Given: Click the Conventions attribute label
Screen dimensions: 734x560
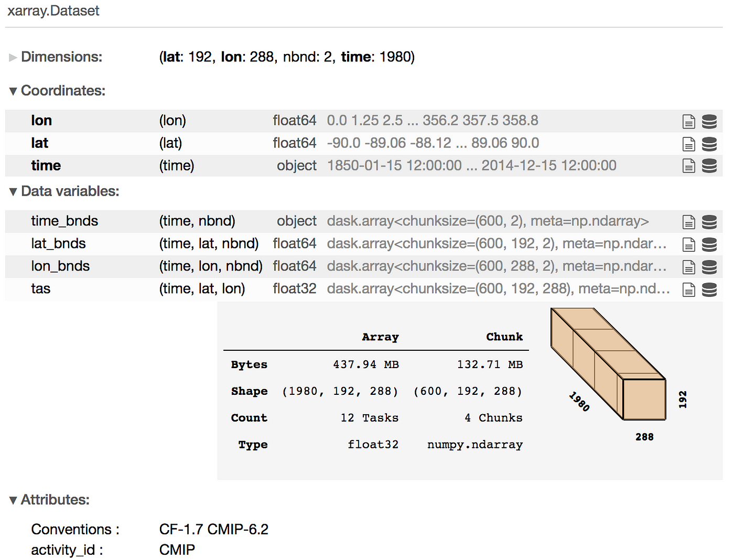Looking at the screenshot, I should coord(75,530).
